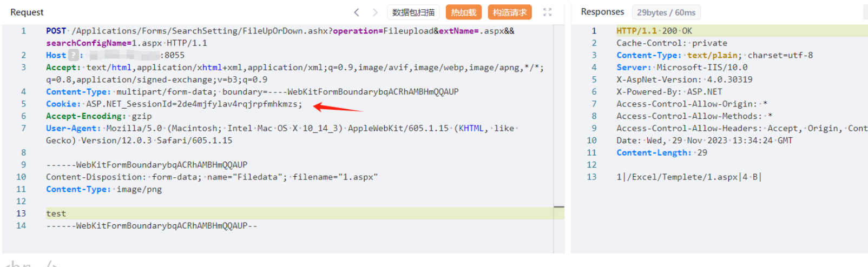The height and width of the screenshot is (267, 868).
Task: Click the 构造请求 button
Action: (x=509, y=12)
